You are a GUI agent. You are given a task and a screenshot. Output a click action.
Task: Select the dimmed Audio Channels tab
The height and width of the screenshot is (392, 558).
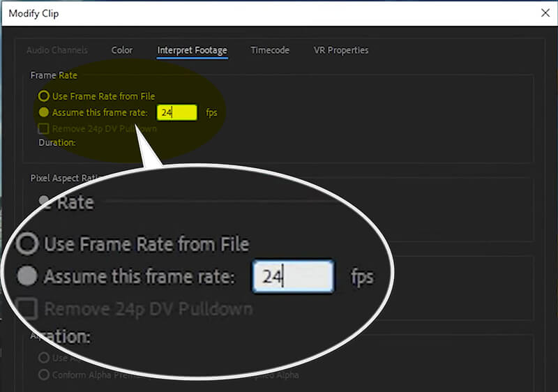tap(57, 50)
